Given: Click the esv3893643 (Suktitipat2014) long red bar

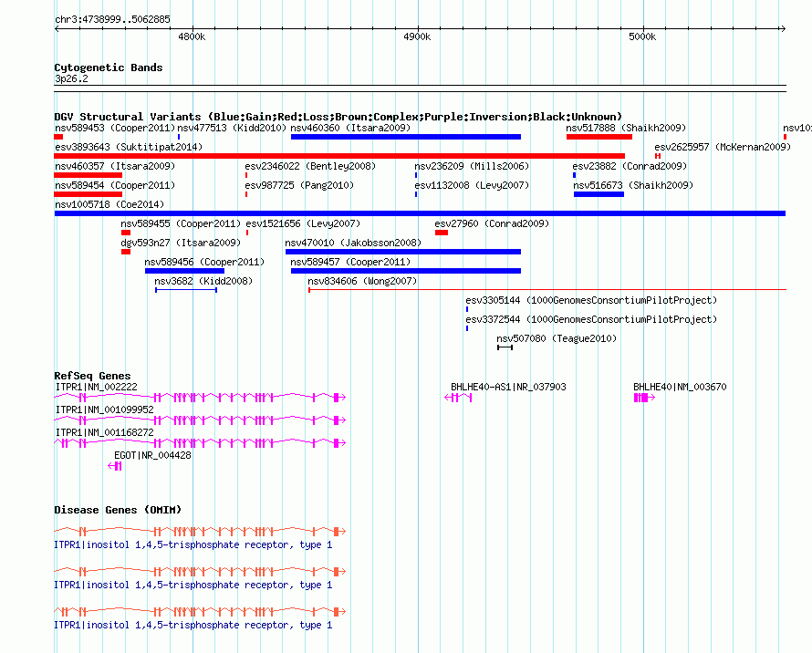Looking at the screenshot, I should (339, 156).
